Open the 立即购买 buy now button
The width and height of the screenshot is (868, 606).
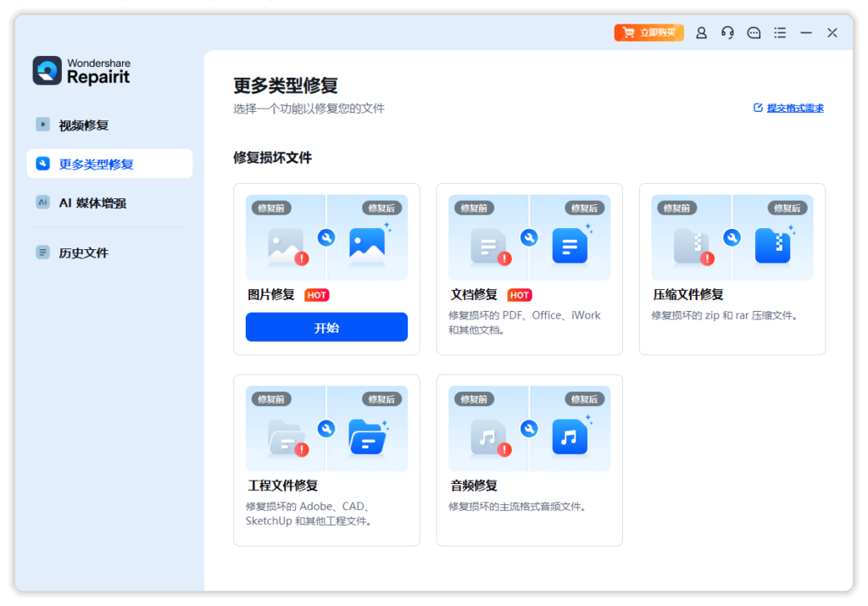(648, 33)
